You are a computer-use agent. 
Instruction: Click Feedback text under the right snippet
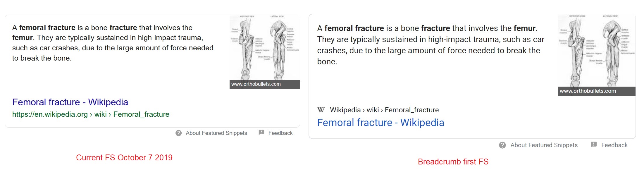pos(614,145)
